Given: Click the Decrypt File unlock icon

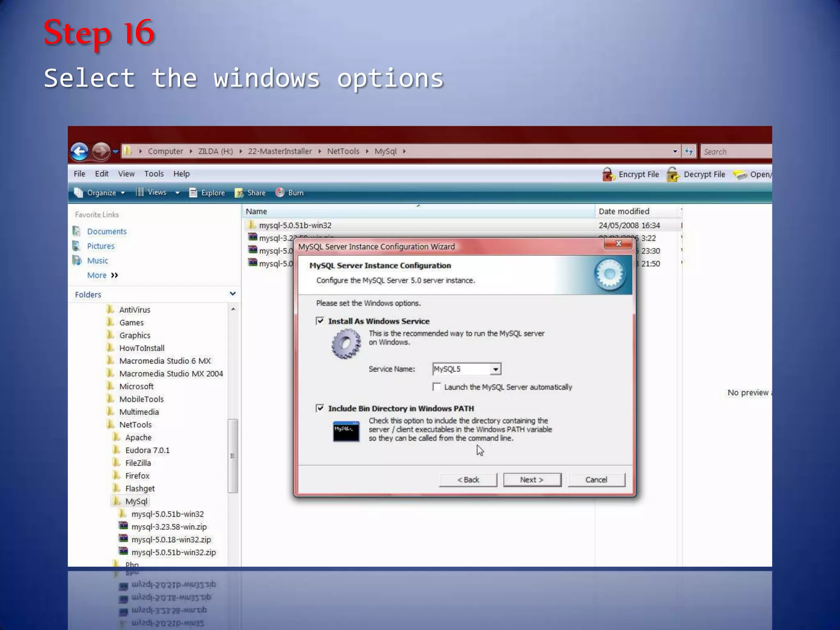Looking at the screenshot, I should pyautogui.click(x=673, y=174).
